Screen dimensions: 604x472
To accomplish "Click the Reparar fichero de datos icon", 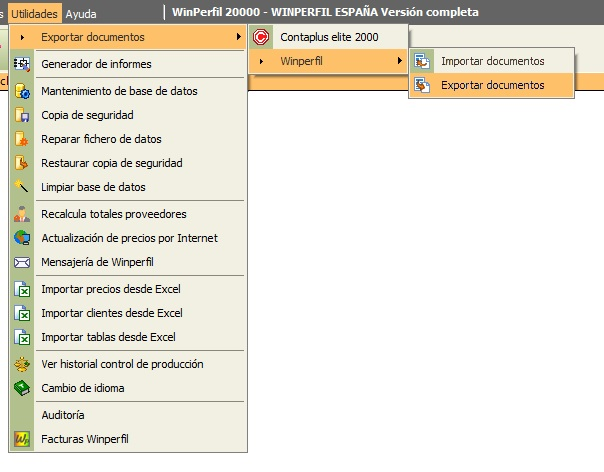I will point(22,139).
